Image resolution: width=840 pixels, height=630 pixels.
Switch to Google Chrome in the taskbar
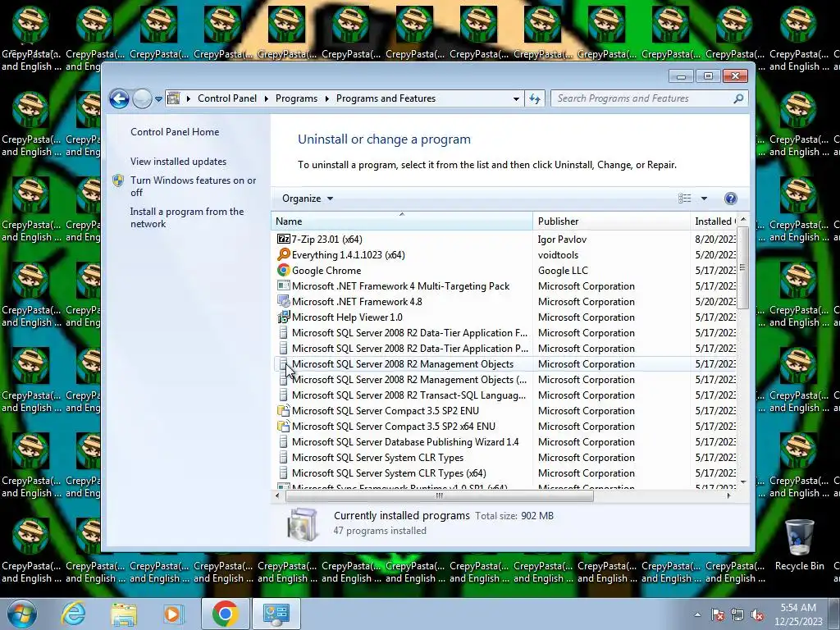(225, 614)
